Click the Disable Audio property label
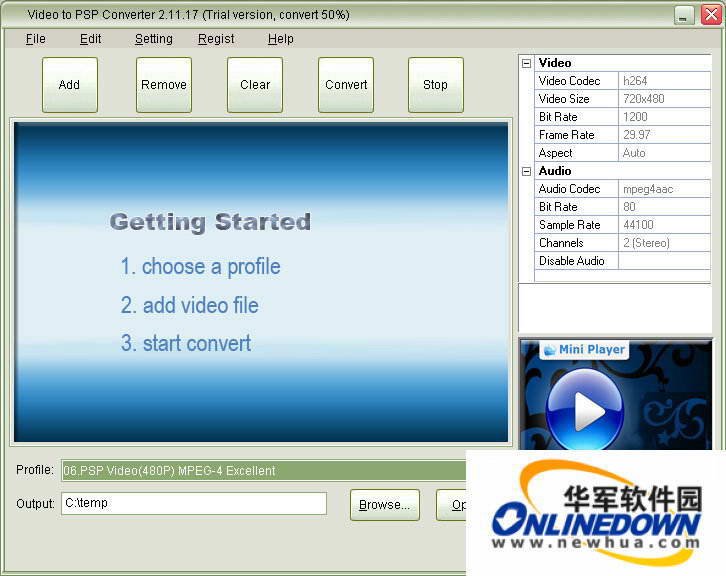The width and height of the screenshot is (726, 576). tap(576, 262)
